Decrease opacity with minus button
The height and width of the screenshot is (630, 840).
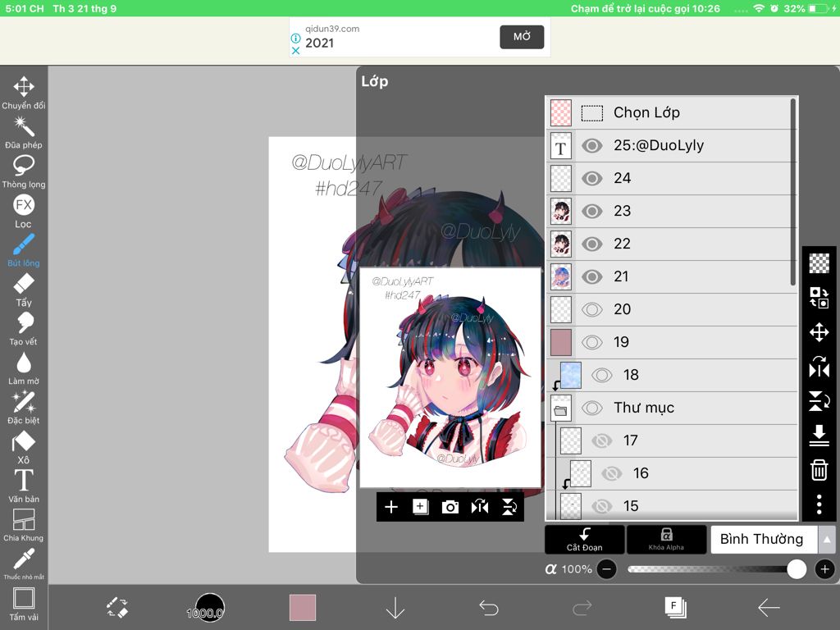point(607,569)
